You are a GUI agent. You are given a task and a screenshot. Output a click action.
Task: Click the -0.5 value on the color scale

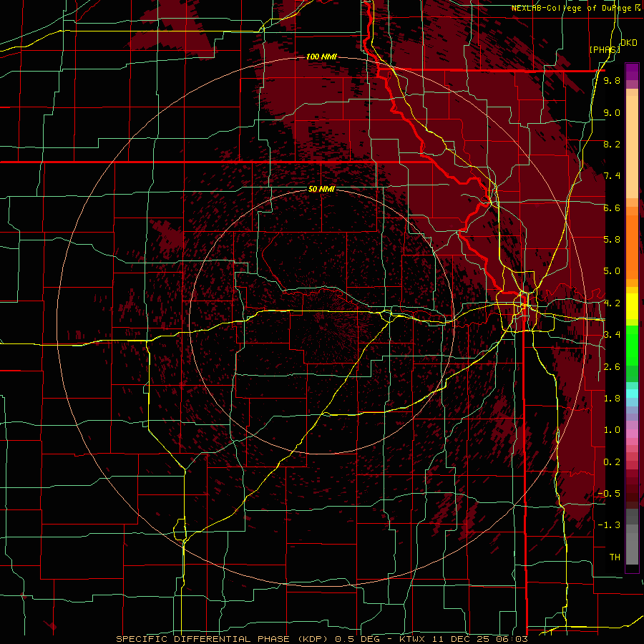pyautogui.click(x=609, y=494)
